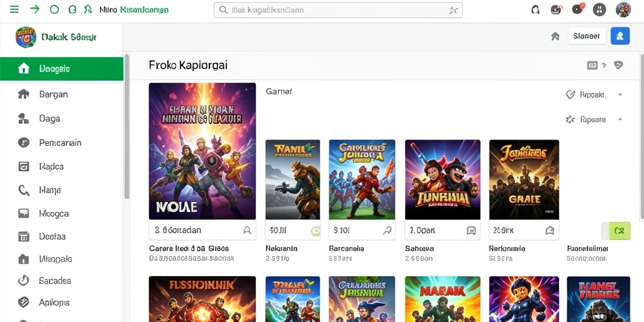The image size is (644, 322).
Task: Click the icon in the 8.6ocradan price bar
Action: click(x=247, y=230)
